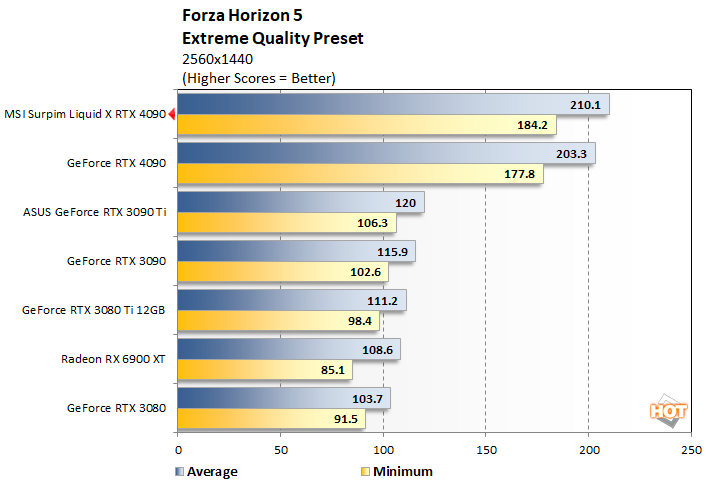The image size is (708, 481).
Task: Select the MSI Surpim Liquid X RTX 4090 label
Action: pyautogui.click(x=85, y=114)
